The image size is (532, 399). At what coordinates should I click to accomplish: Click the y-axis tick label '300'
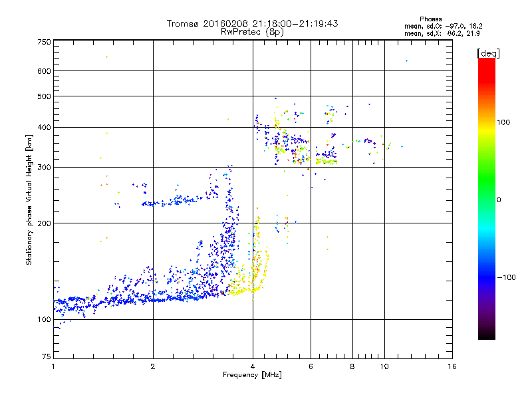pos(44,168)
